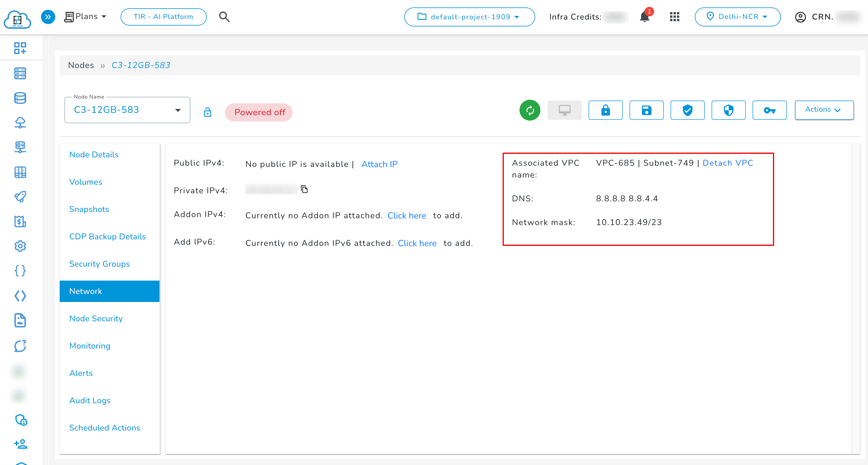Viewport: 868px width, 465px height.
Task: Refresh the node status
Action: [x=529, y=110]
